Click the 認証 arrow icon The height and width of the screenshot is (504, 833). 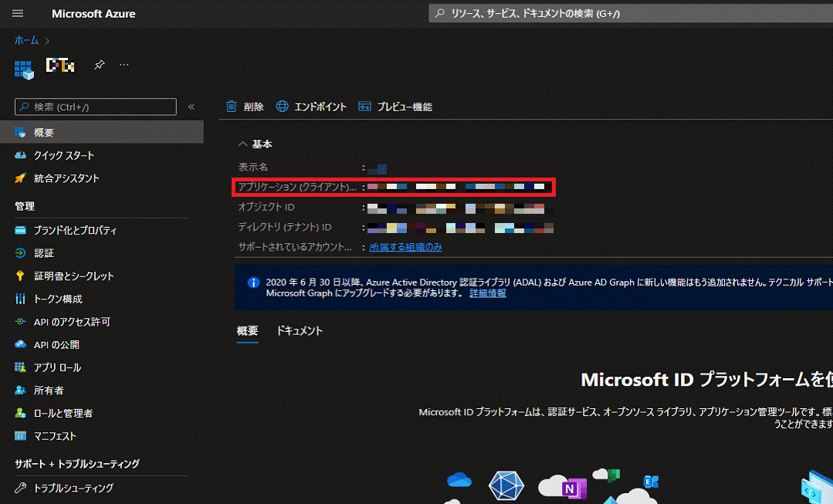[20, 253]
